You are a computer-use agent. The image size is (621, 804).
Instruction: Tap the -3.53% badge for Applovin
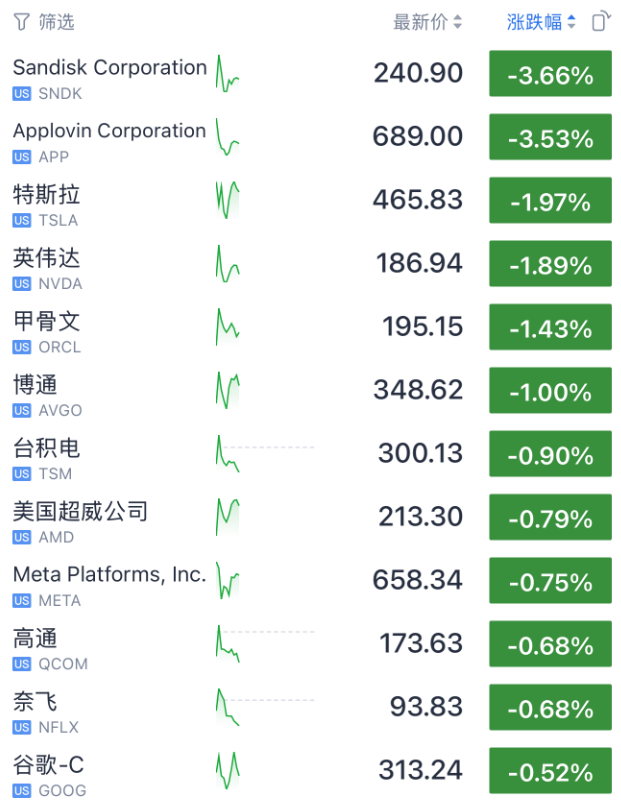pyautogui.click(x=550, y=137)
